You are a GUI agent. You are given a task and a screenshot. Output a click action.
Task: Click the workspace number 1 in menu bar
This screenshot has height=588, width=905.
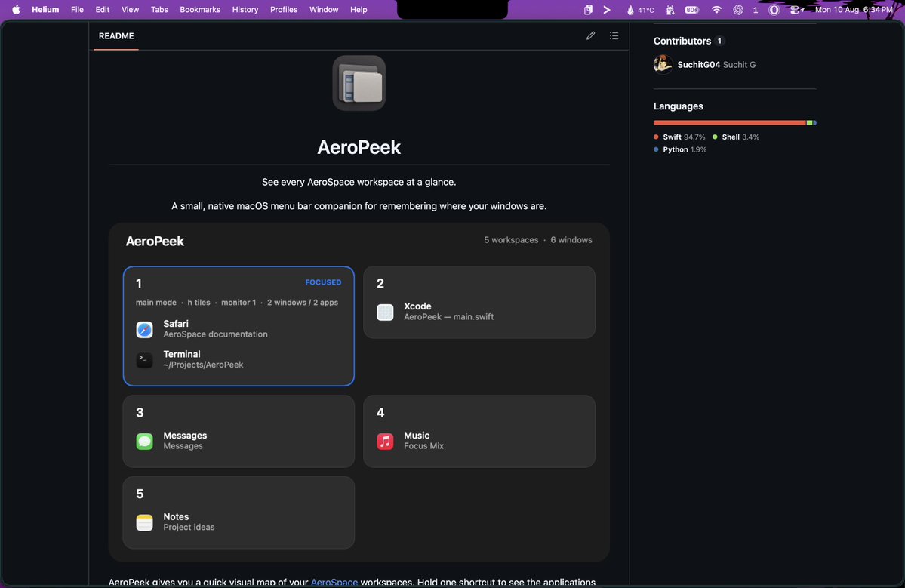[756, 10]
